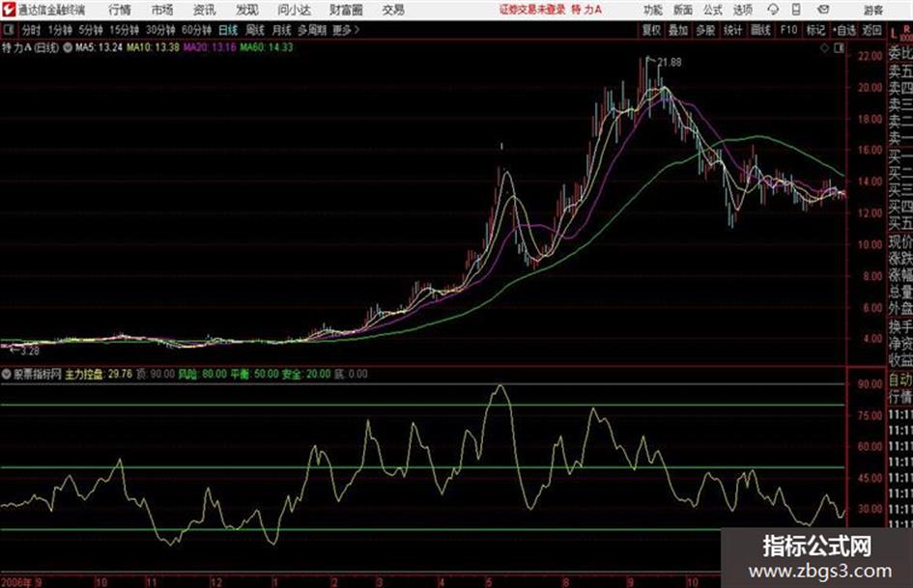Switch to the 周线 weekly tab
This screenshot has width=913, height=588.
tap(255, 30)
